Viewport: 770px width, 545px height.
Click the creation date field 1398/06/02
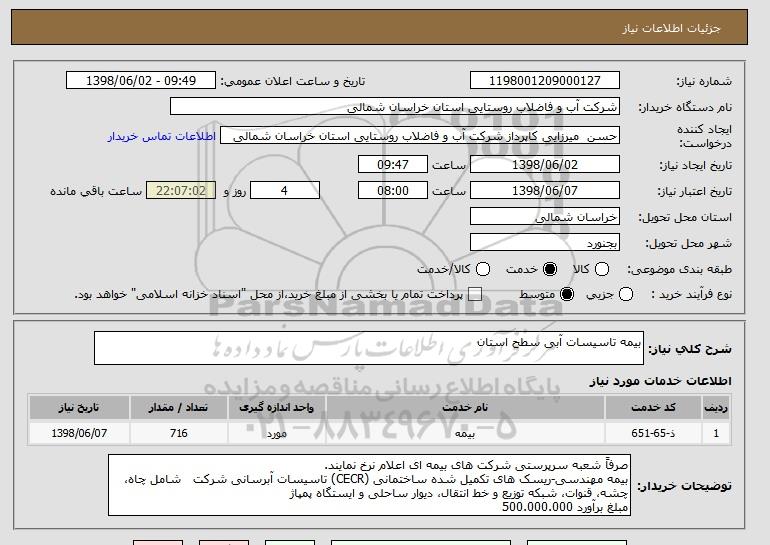tap(545, 164)
